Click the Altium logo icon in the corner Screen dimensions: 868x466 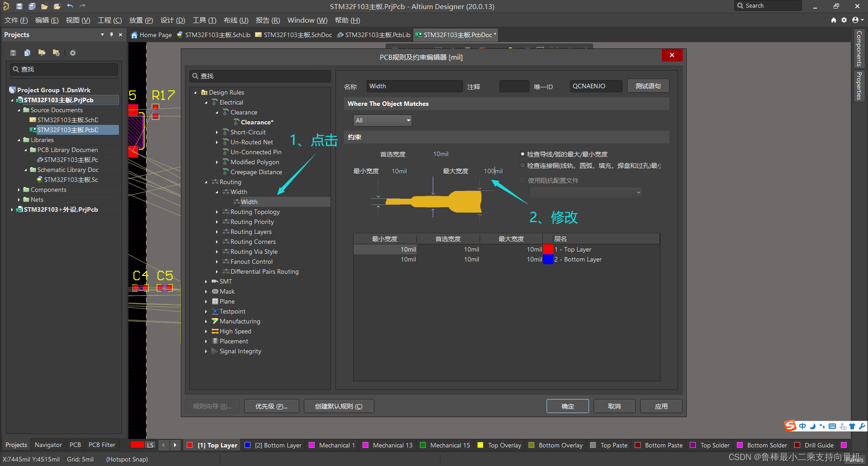(6, 6)
